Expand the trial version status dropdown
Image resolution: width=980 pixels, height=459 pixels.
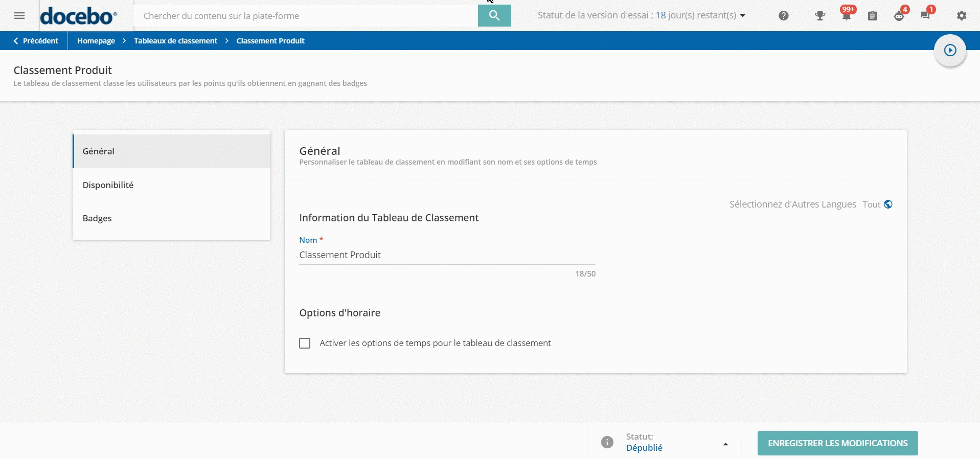click(743, 15)
